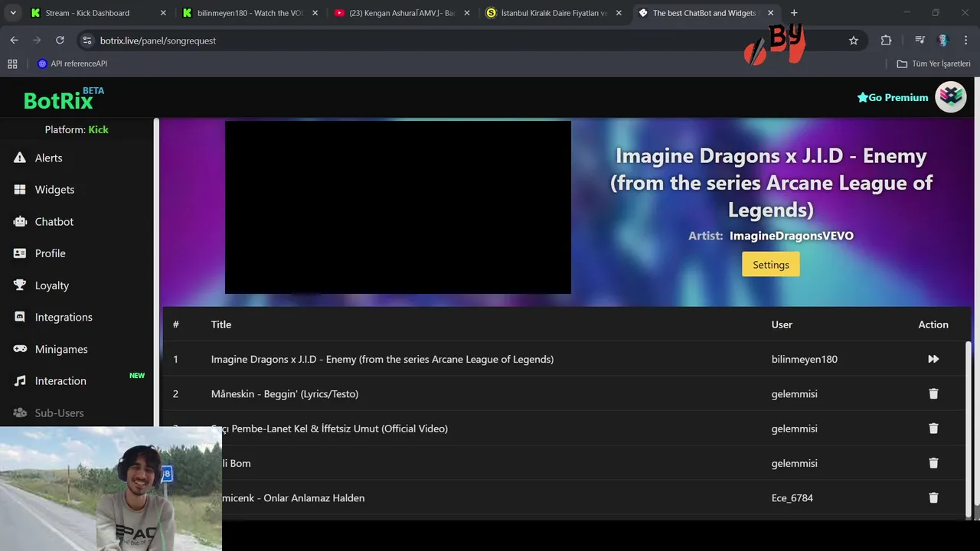Click the sidebar scrollbar
Screen dimensions: 980x551
tap(156, 272)
